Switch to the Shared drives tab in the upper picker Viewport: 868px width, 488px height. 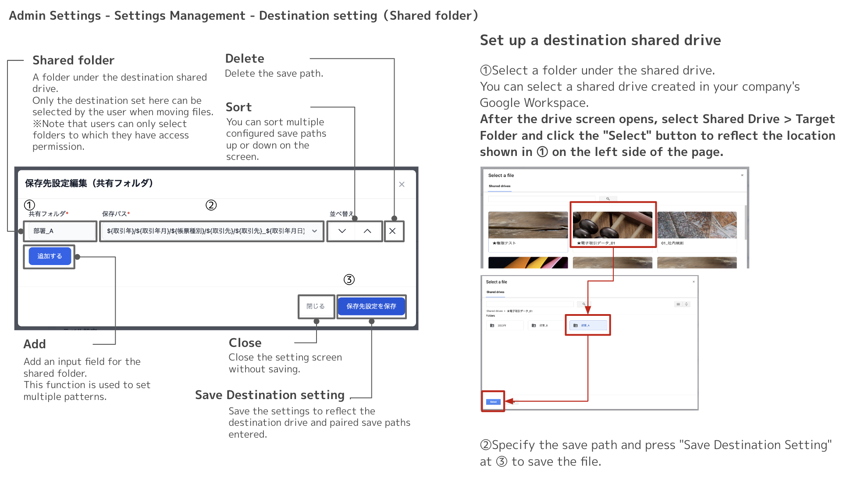[499, 186]
